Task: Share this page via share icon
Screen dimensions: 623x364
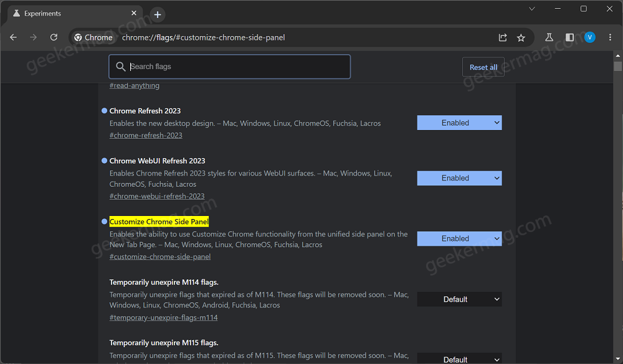Action: pos(503,37)
